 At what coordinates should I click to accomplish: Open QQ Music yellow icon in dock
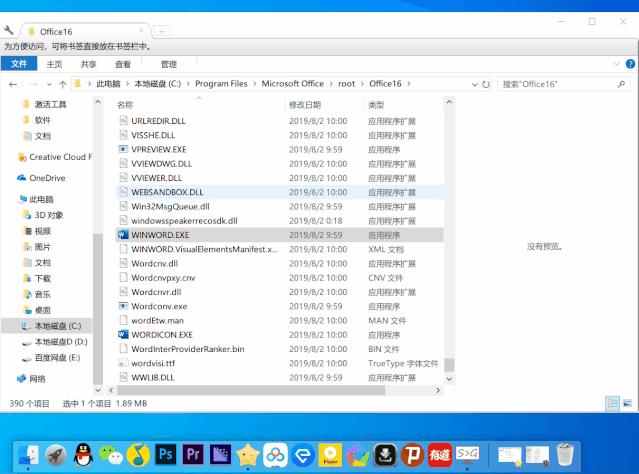(x=139, y=454)
